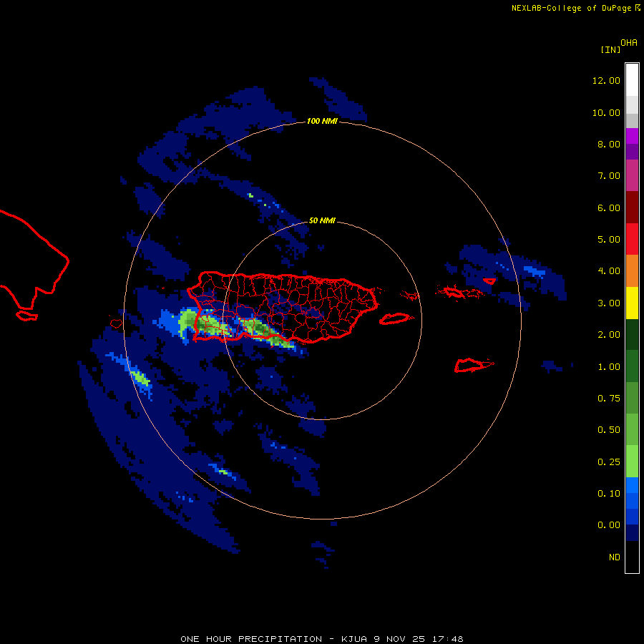This screenshot has width=644, height=644.
Task: Click the 5.00 legend value
Action: 609,240
